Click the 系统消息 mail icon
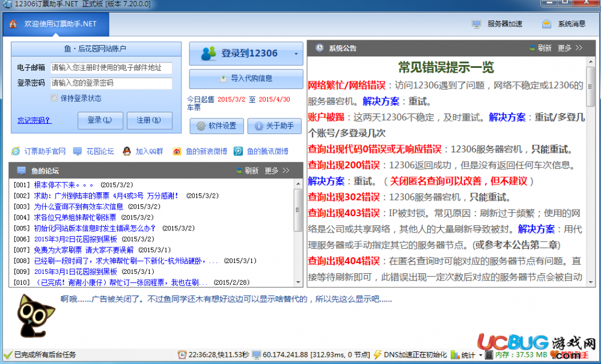 tap(546, 24)
